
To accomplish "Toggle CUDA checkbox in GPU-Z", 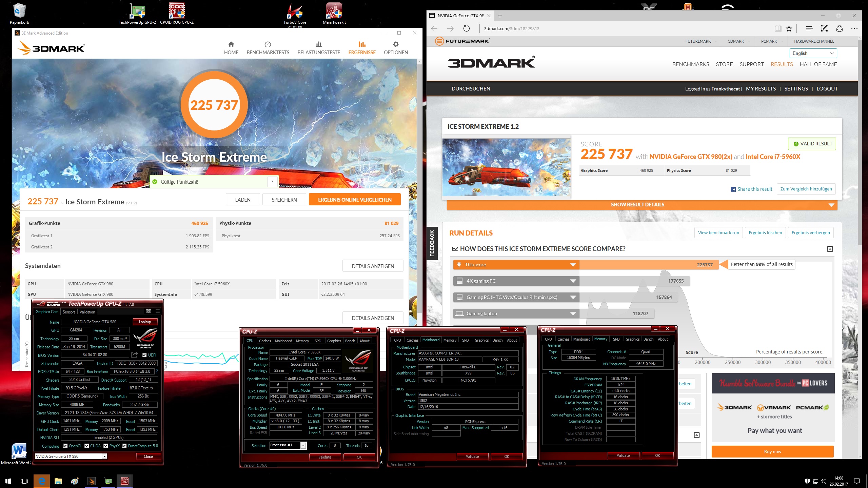I will [87, 446].
